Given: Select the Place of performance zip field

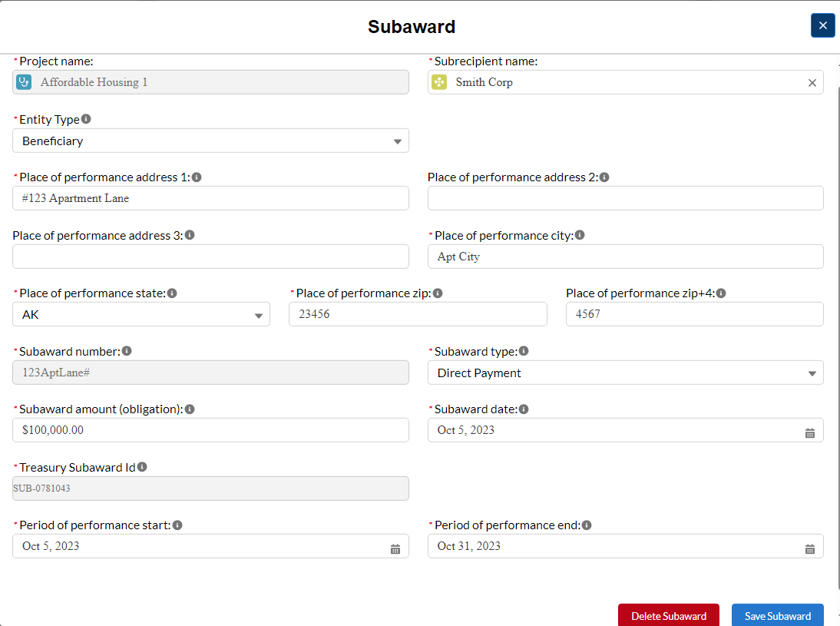Looking at the screenshot, I should click(x=418, y=314).
